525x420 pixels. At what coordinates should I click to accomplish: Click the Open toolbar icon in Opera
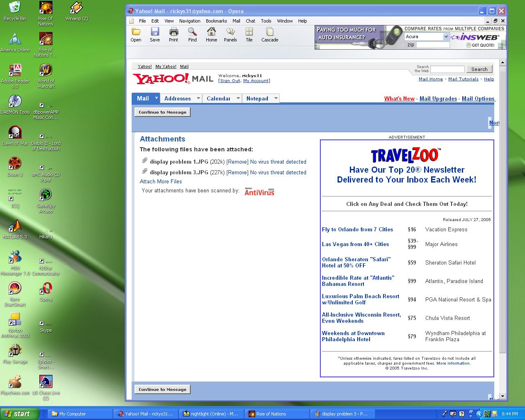point(136,34)
